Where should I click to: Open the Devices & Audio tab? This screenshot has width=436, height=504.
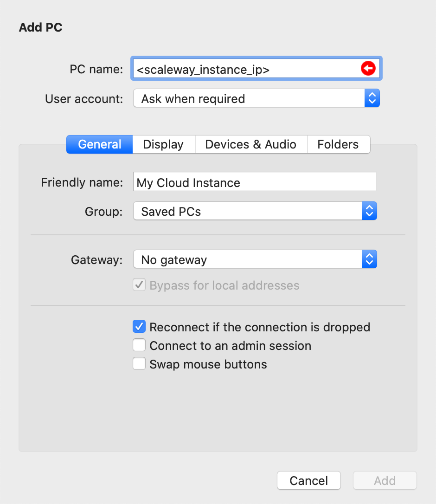(x=250, y=144)
